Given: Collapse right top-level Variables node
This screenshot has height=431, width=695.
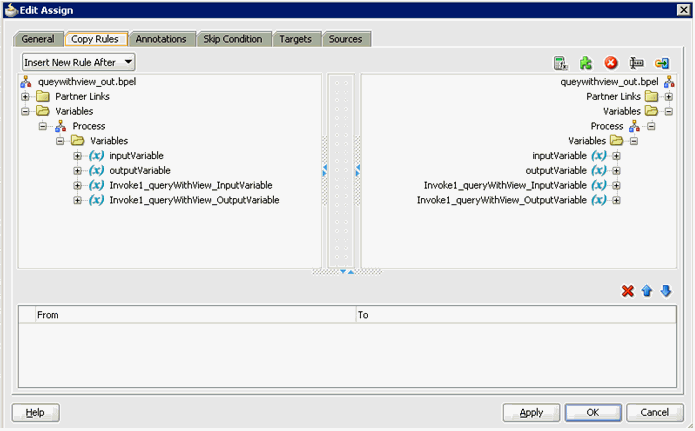Looking at the screenshot, I should [669, 111].
